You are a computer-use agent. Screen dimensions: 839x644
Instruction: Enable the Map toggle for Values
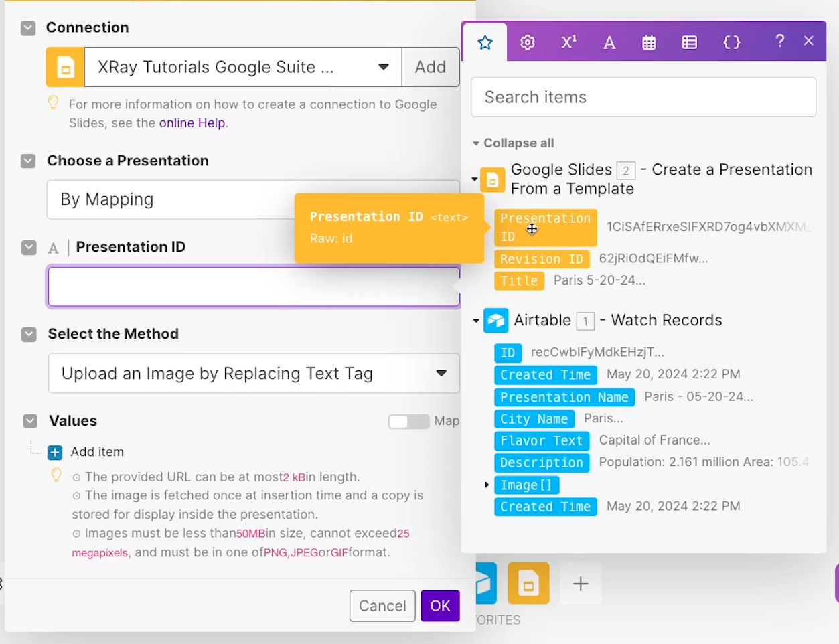[x=408, y=422]
